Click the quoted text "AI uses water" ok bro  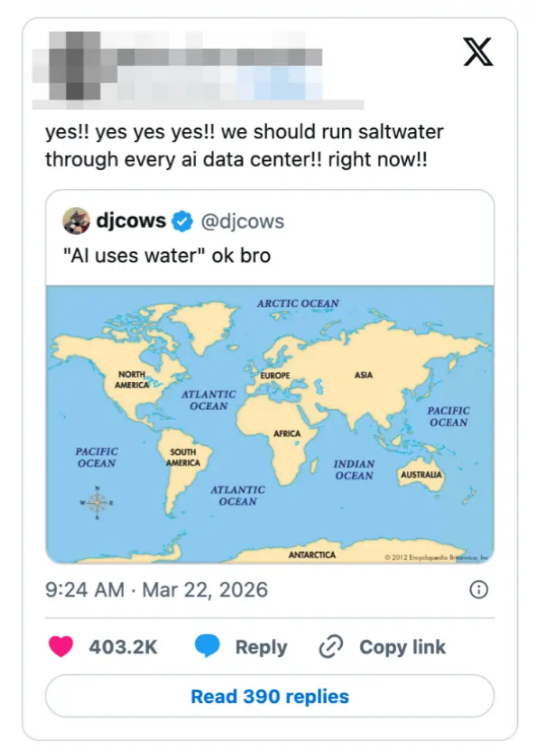[166, 255]
